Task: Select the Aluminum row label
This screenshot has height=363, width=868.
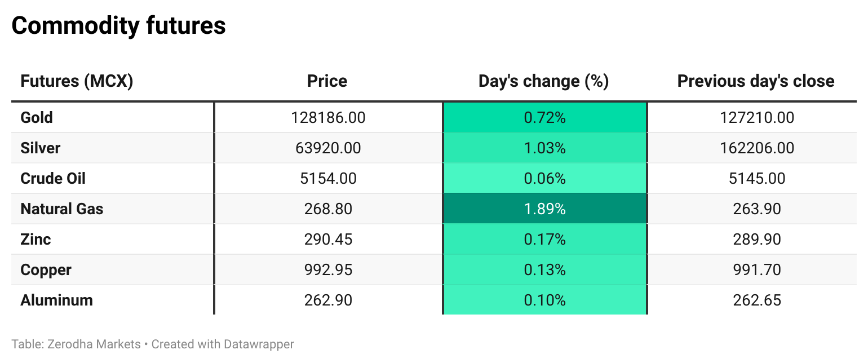Action: (56, 300)
